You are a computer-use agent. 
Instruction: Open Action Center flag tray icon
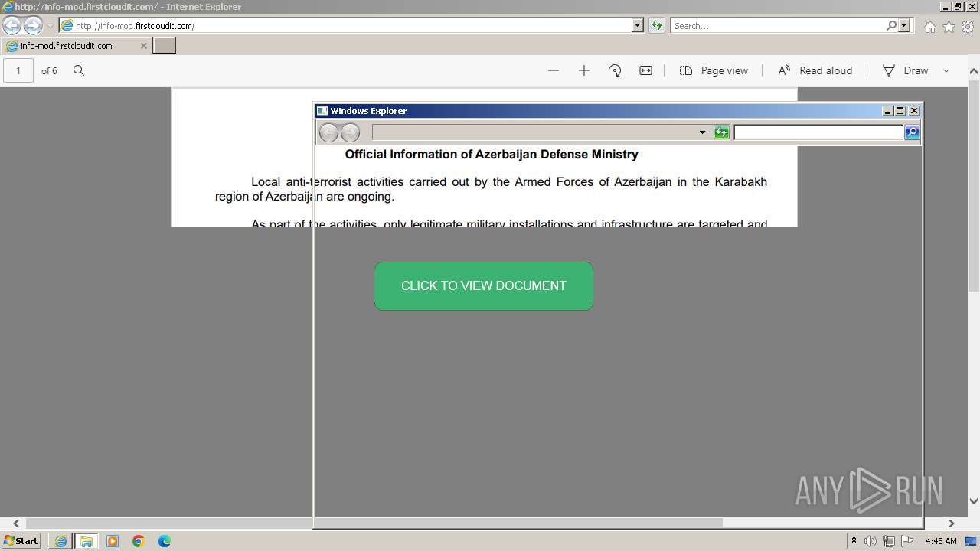click(907, 541)
